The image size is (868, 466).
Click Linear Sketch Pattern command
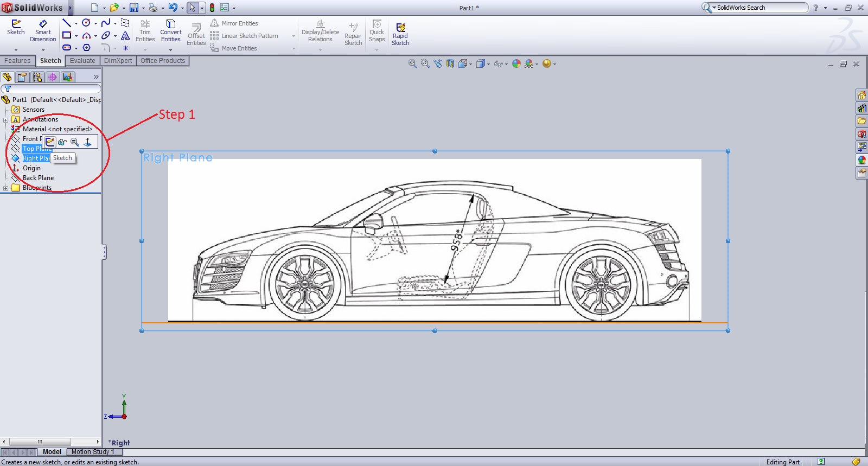pyautogui.click(x=244, y=36)
